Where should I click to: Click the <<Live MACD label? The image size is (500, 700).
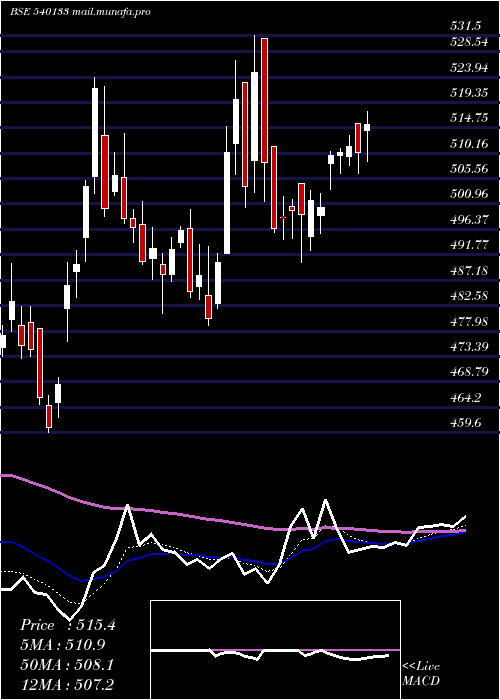tap(421, 674)
